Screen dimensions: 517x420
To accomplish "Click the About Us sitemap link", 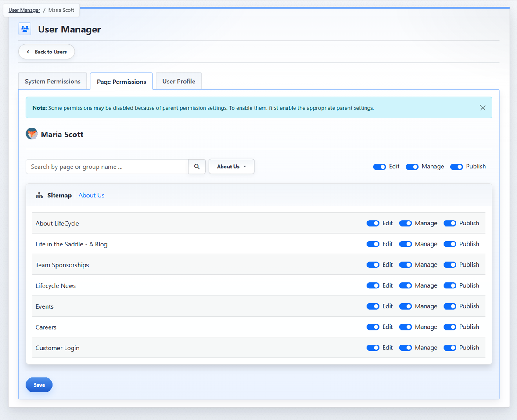I will (x=91, y=196).
